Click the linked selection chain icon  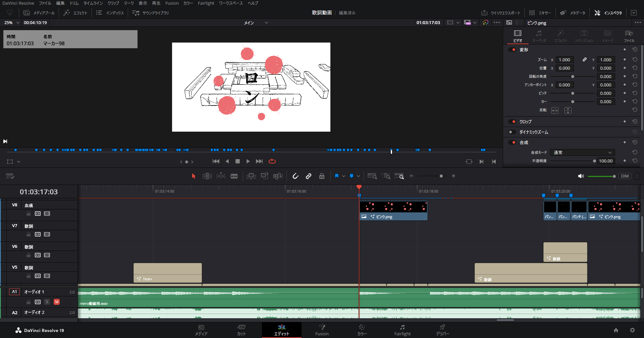tap(309, 176)
